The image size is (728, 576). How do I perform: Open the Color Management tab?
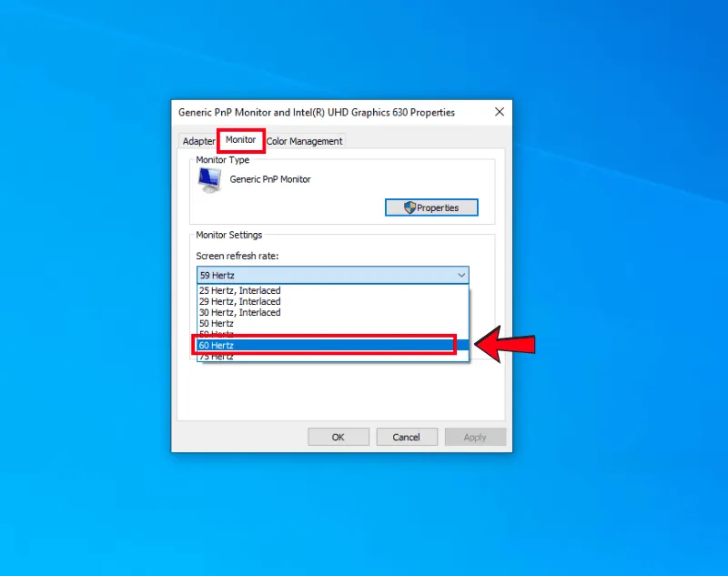pos(304,141)
